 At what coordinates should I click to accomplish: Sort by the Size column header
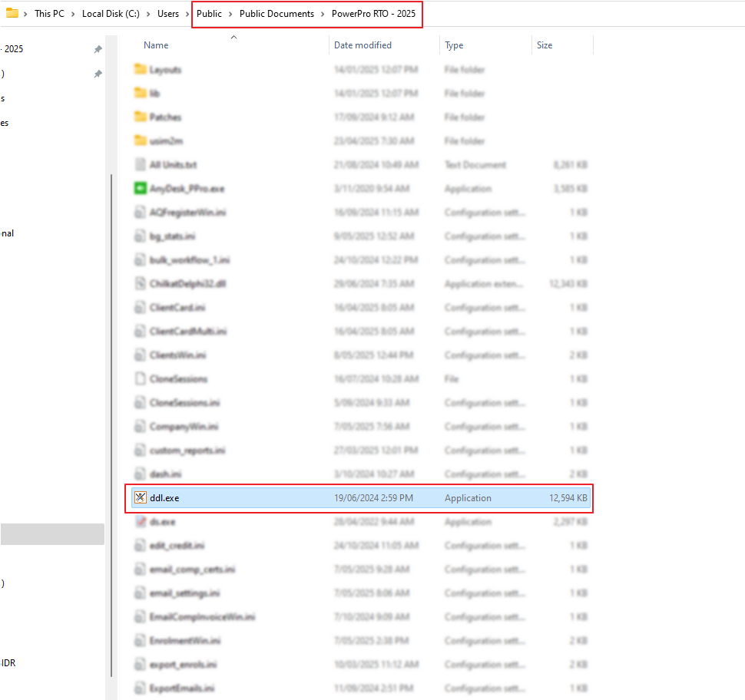(x=545, y=45)
